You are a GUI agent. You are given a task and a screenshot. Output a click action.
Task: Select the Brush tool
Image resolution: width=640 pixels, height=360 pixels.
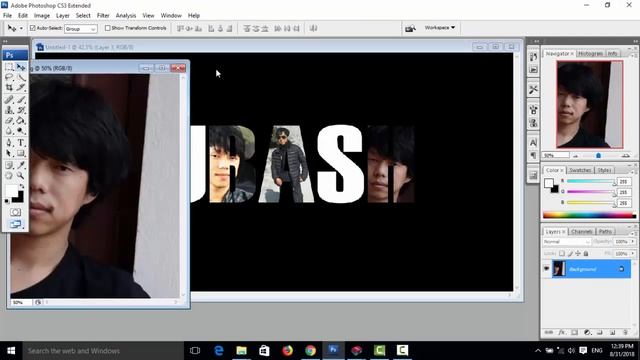point(21,100)
